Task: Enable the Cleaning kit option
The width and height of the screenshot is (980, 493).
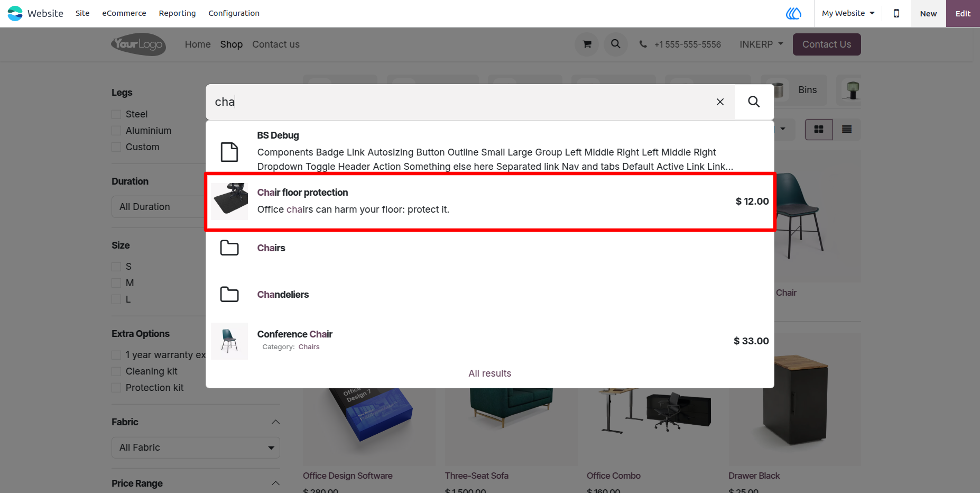Action: pyautogui.click(x=116, y=371)
